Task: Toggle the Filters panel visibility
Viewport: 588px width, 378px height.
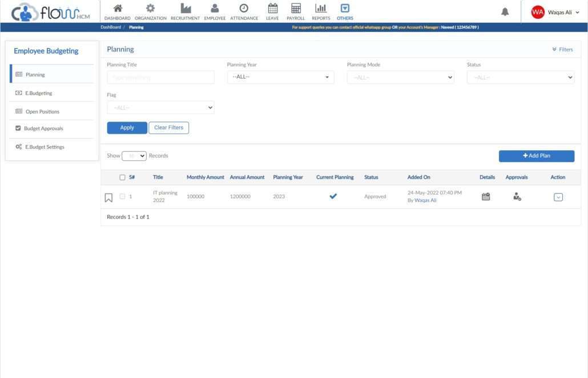Action: click(x=562, y=49)
